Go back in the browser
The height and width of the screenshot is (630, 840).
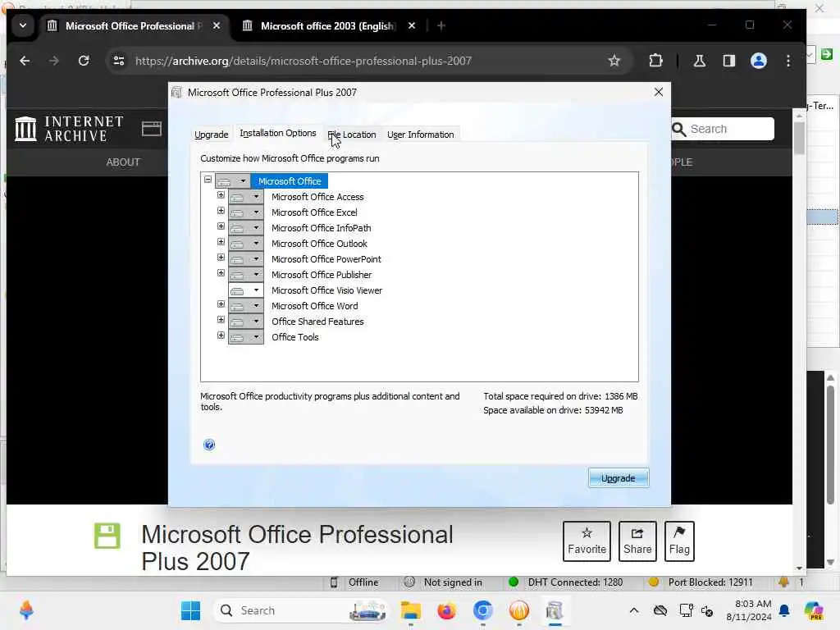(x=25, y=61)
